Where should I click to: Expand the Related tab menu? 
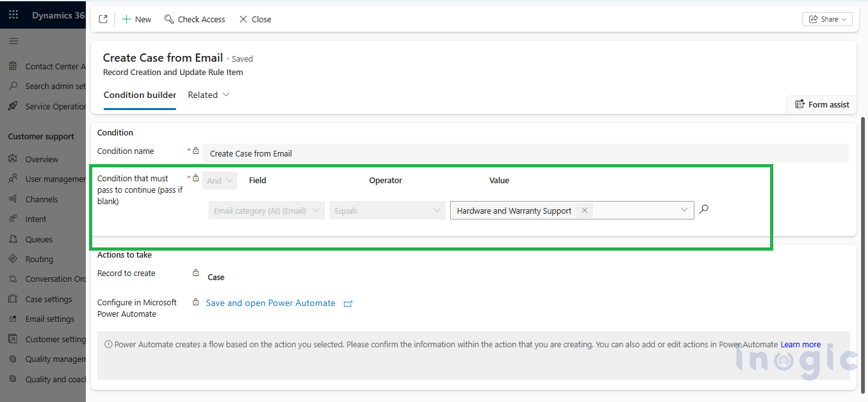tap(209, 95)
